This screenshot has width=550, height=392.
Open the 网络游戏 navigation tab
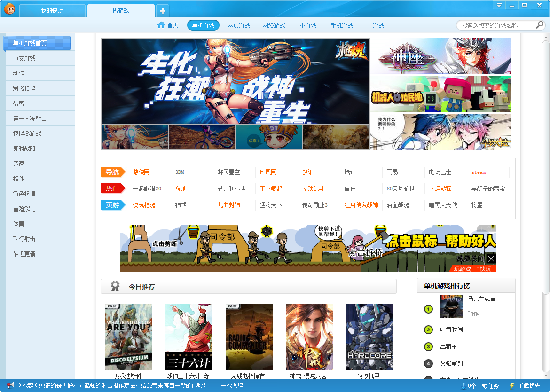click(274, 25)
